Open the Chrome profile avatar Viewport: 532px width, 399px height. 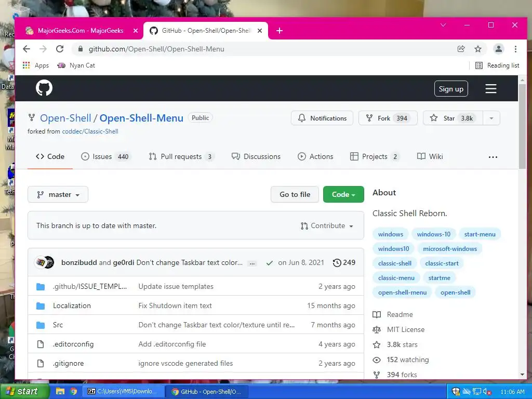click(498, 49)
